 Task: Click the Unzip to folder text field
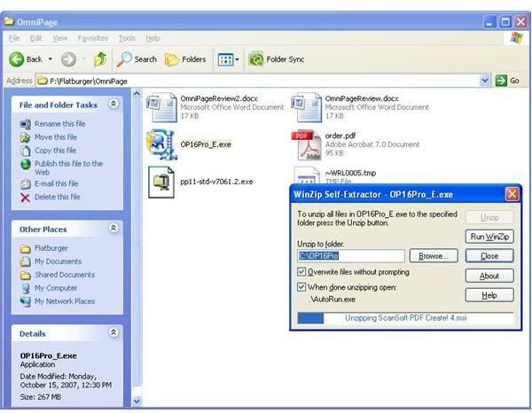click(x=351, y=256)
